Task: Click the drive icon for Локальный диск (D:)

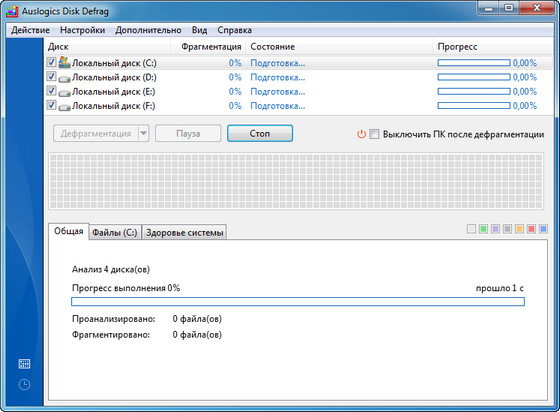Action: (x=64, y=78)
